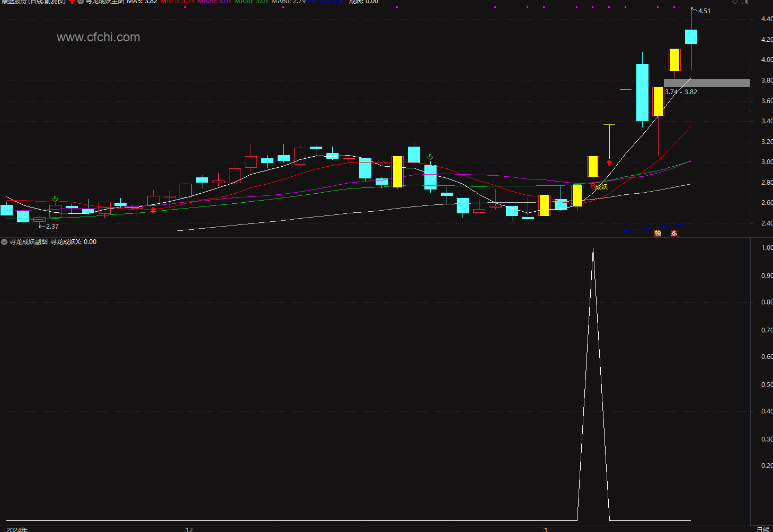Viewport: 773px width, 532px height.
Task: Toggle the panel layout icon at top-right
Action: (x=744, y=2)
